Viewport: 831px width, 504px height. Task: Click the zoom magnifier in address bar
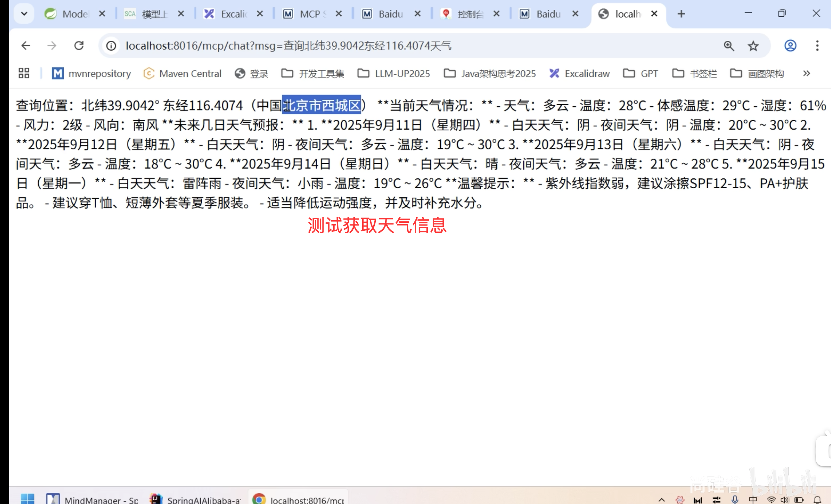pyautogui.click(x=728, y=46)
